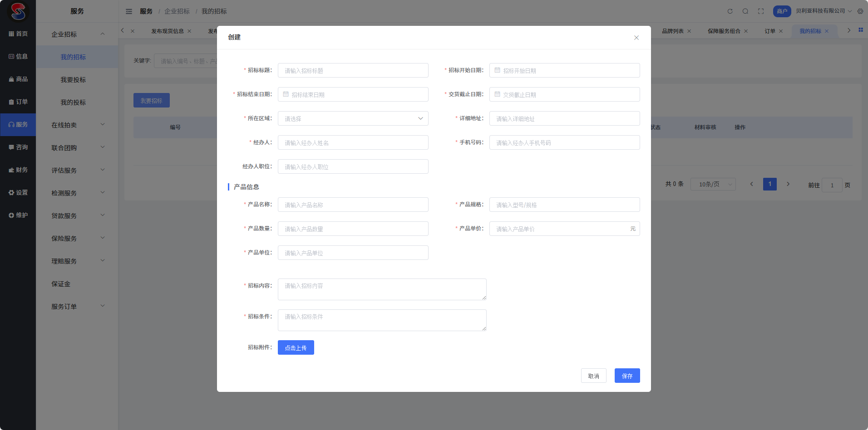Click the 取消 button
Screen dimensions: 868x430
[593, 376]
